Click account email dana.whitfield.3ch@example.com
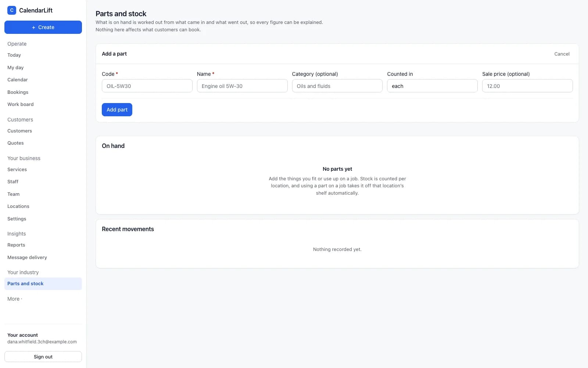 (42, 342)
